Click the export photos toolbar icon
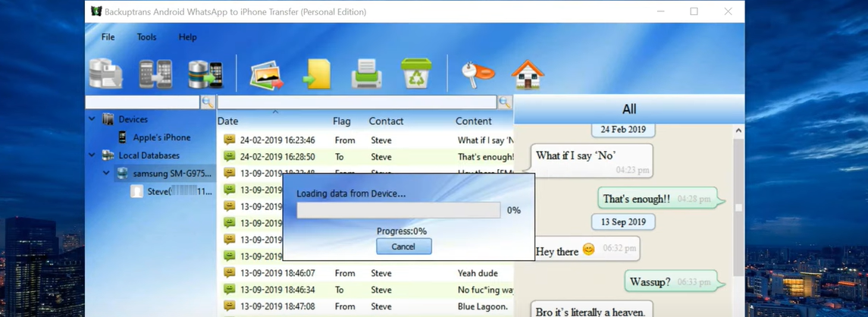Image resolution: width=868 pixels, height=317 pixels. pos(266,75)
